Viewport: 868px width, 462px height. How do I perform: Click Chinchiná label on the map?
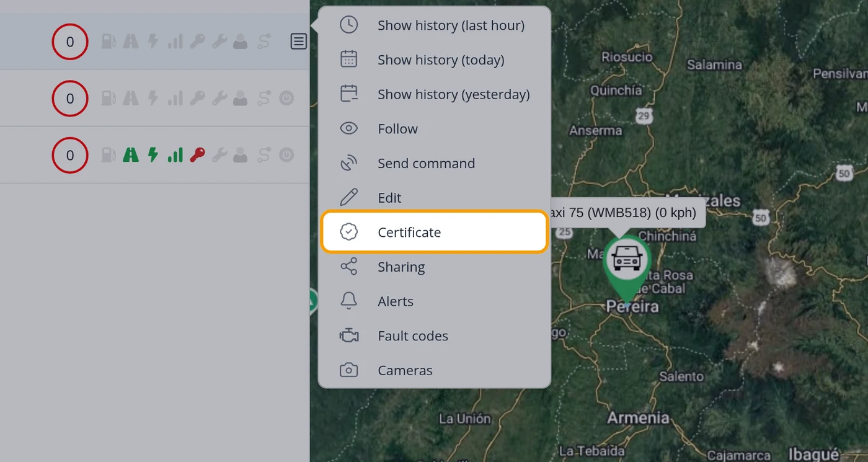coord(668,236)
